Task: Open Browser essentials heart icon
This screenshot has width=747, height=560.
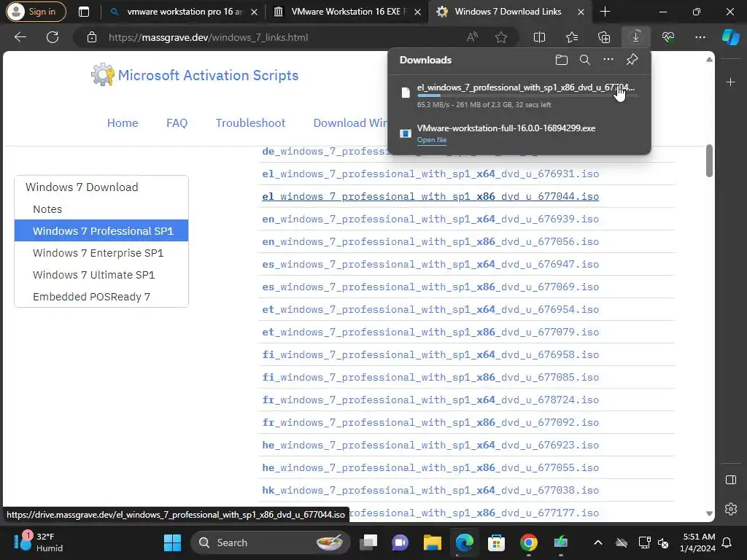Action: (668, 37)
